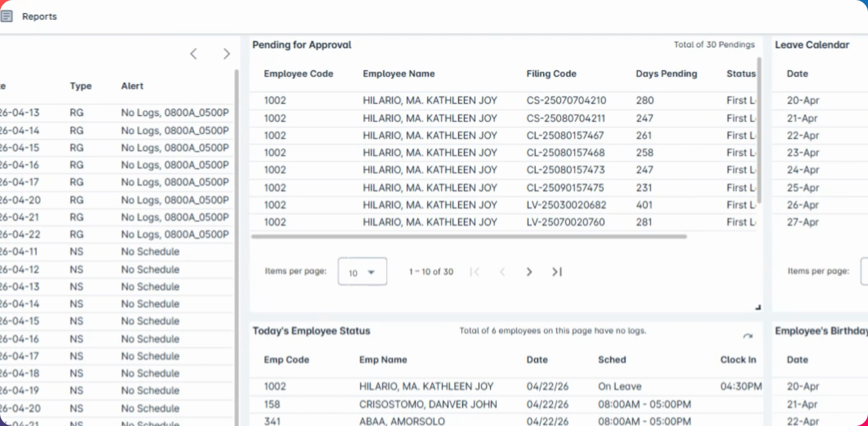
Task: Click employee code 341 in Today's Employee Status
Action: tap(272, 422)
